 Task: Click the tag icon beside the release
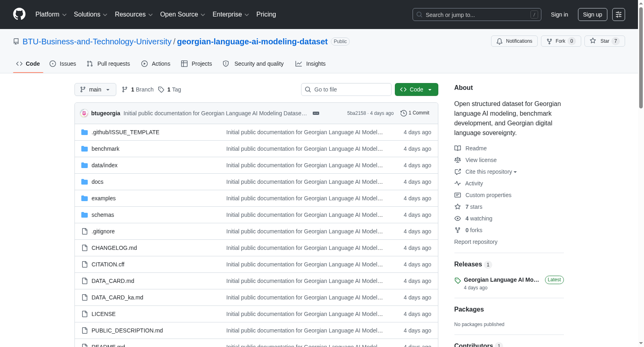[x=458, y=281]
